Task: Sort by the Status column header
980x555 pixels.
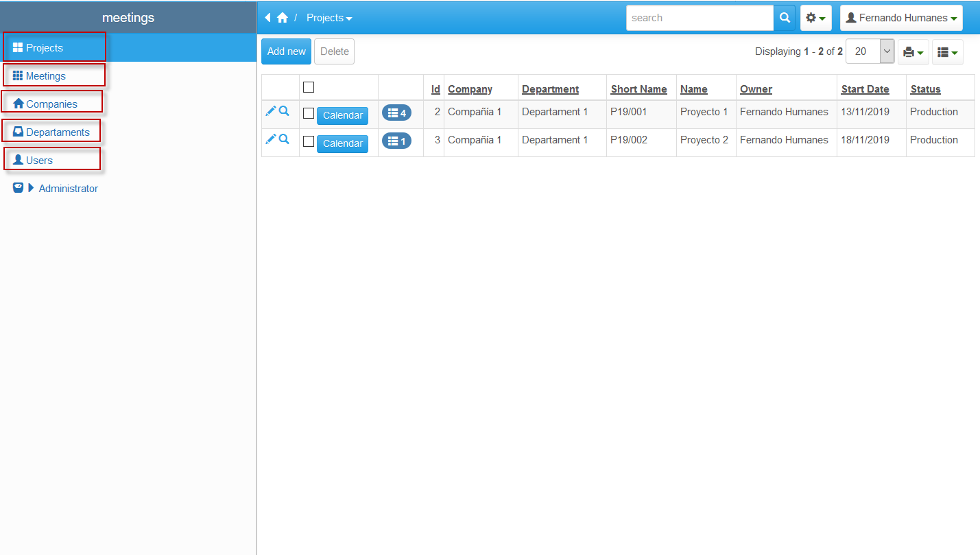Action: (x=925, y=89)
